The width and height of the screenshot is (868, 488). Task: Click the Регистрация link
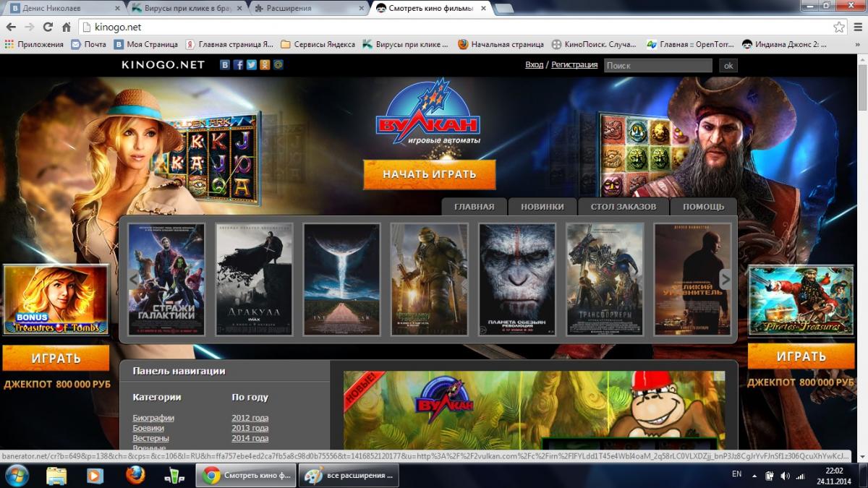574,64
